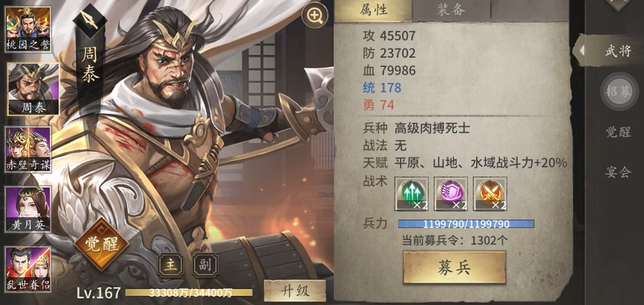Screen dimensions: 644x305
Task: Toggle the 副 general slot
Action: coord(205,265)
